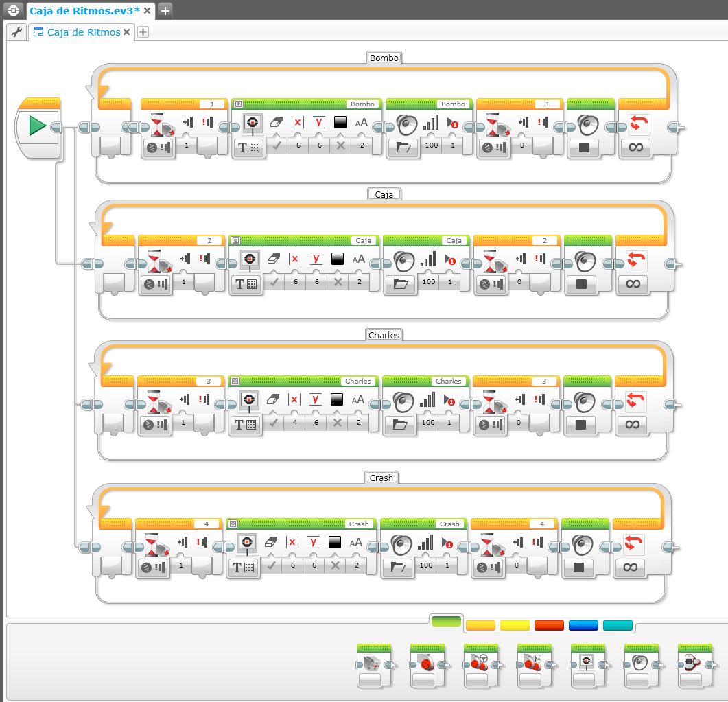Screen dimensions: 728x702
Task: Select the Stop Sound speaker icon in the Caja loop
Action: coord(585,261)
